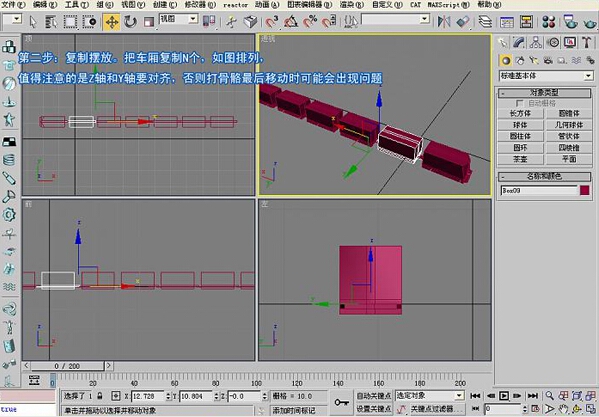Click the Use Pivot Point Center icon
The image size is (599, 417).
pos(209,21)
